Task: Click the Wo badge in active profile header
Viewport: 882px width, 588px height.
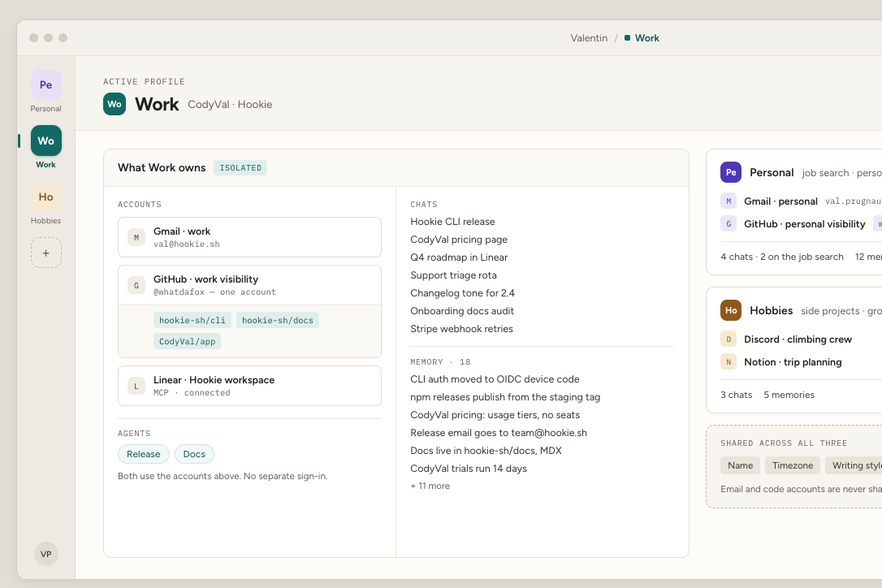Action: 115,104
